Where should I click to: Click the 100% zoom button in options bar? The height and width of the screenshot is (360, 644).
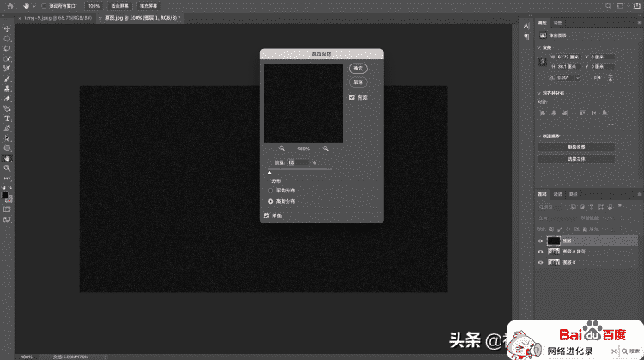(x=94, y=6)
